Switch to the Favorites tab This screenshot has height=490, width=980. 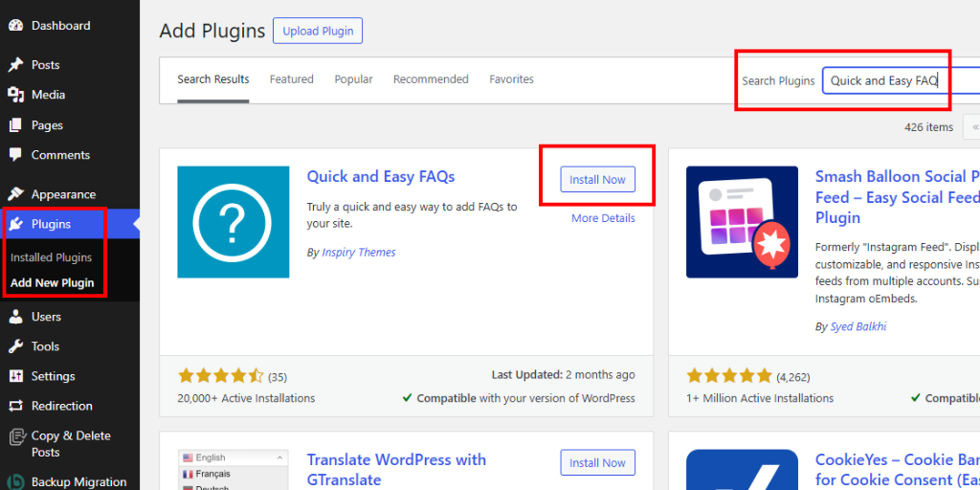[511, 79]
